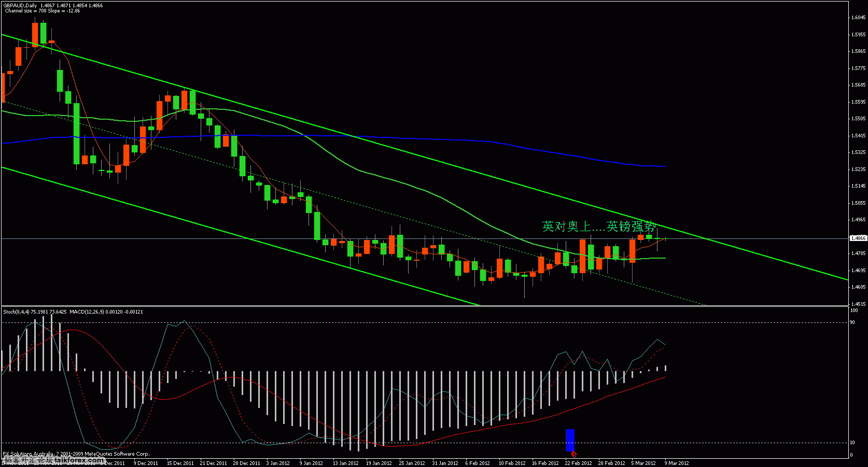
Task: Click the 16 Feb 2012 date label
Action: [x=545, y=463]
